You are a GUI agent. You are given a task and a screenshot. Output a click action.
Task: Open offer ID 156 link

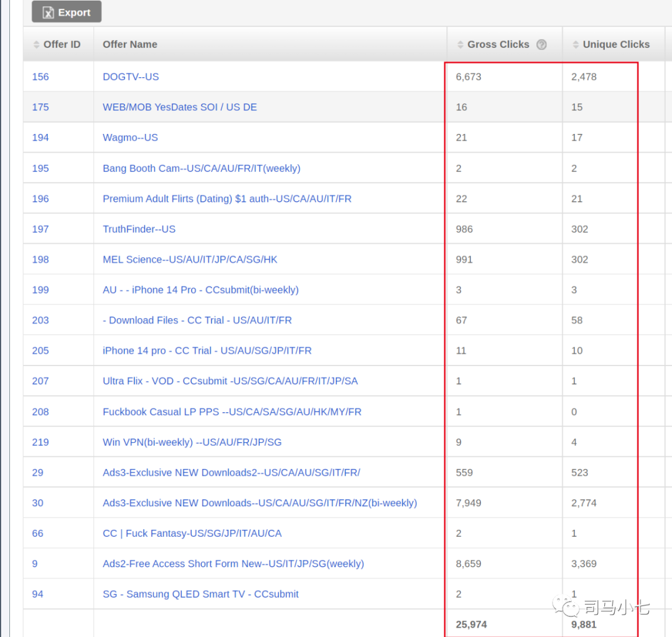40,77
